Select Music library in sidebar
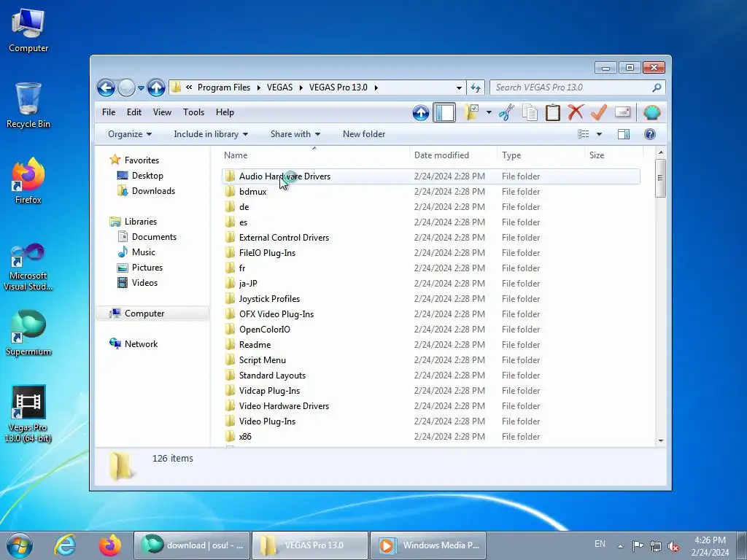This screenshot has height=560, width=747. point(144,252)
